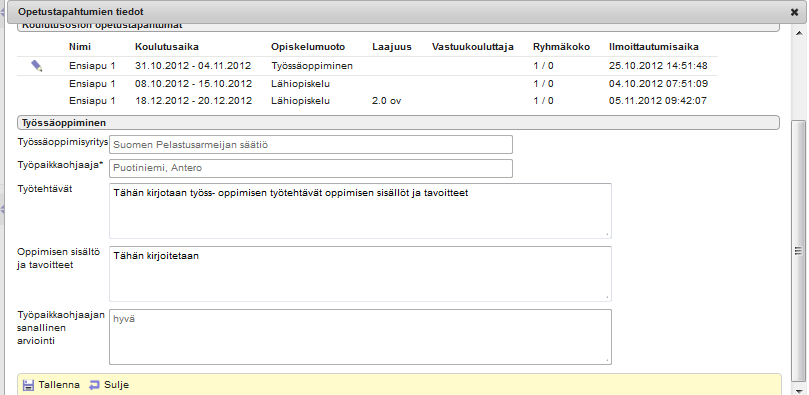Close the Opetustapahtumien tiedot dialog
Screen dimensions: 809x395
(x=794, y=12)
